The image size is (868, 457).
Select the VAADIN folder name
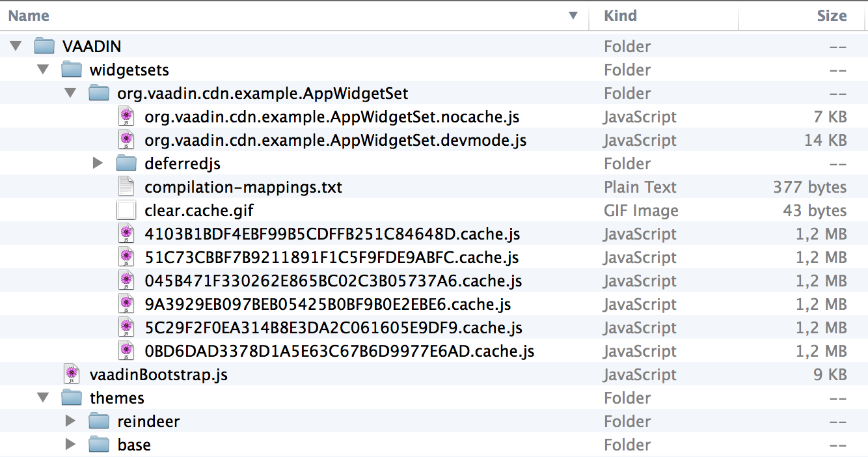(x=92, y=46)
